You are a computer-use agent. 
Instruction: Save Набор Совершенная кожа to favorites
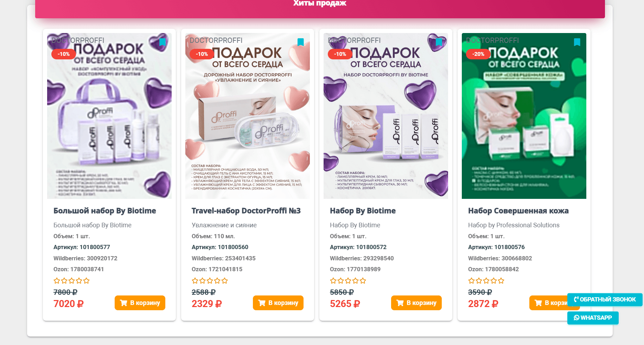(x=577, y=42)
